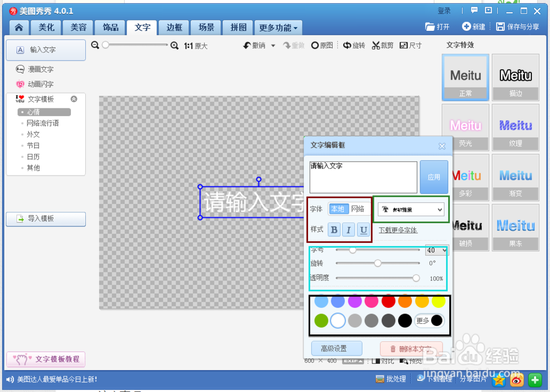Undo with the 撤销 button

(255, 45)
